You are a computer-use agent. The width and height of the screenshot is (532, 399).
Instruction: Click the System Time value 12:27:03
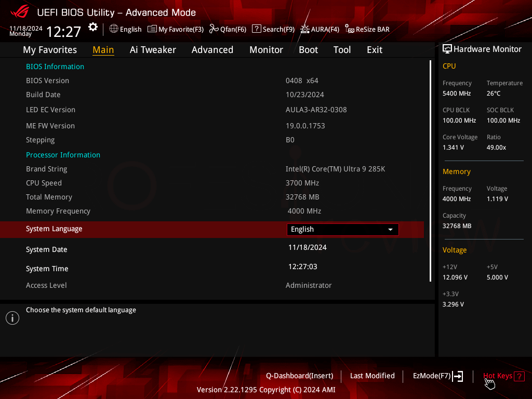[303, 267]
